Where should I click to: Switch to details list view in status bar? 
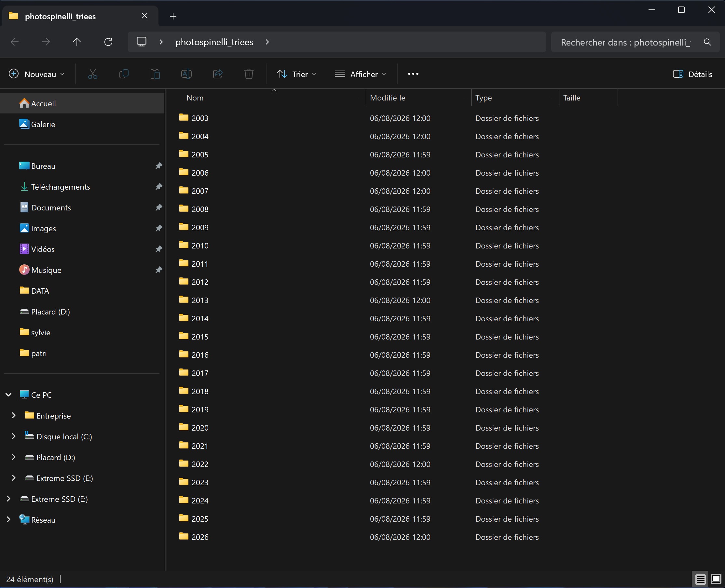coord(700,579)
